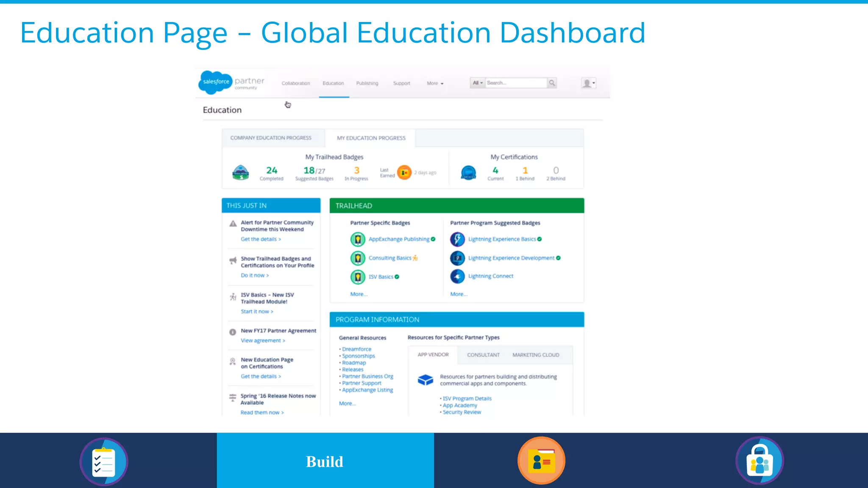
Task: Open Get the details for New Education Page
Action: coord(261,376)
